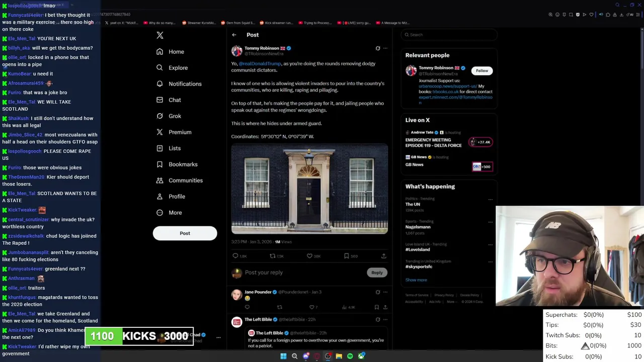644x362 pixels.
Task: Open the Downing Street door photo
Action: coord(309,189)
